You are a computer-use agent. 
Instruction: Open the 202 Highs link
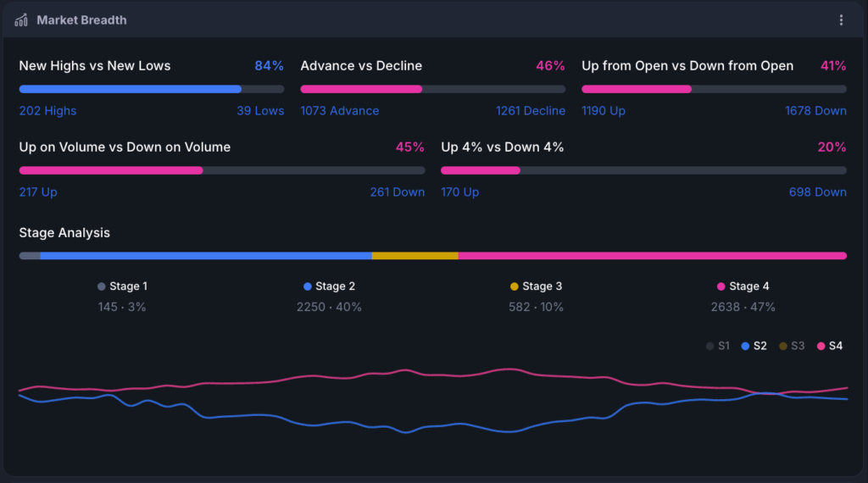click(x=47, y=111)
